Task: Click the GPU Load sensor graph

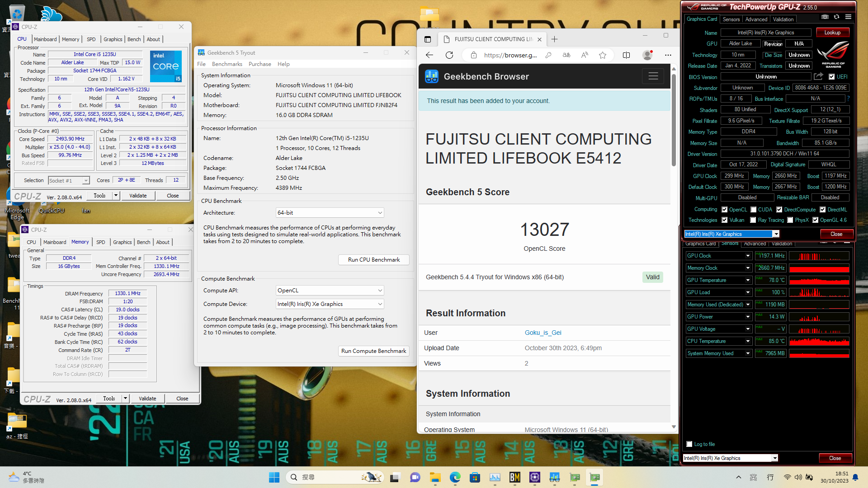Action: point(819,292)
